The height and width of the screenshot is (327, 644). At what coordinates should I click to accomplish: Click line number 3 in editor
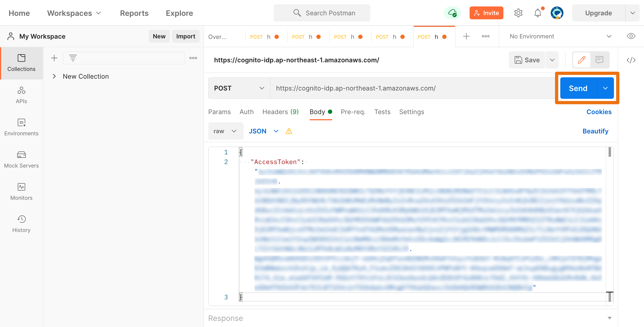coord(226,297)
